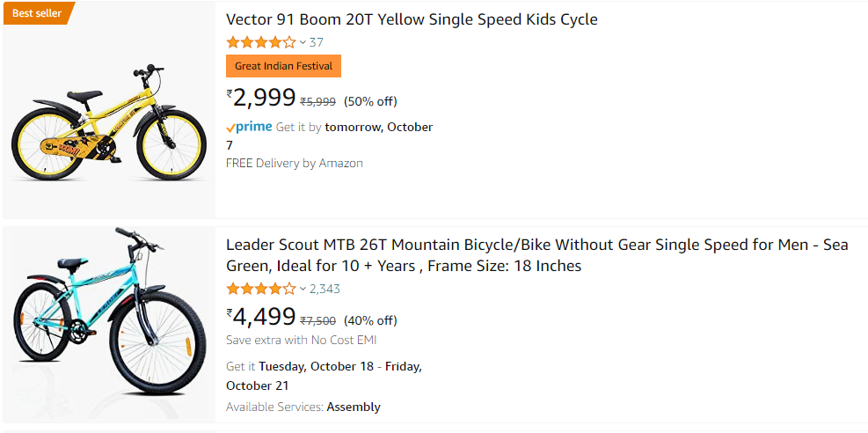Click the Great Indian Festival deal badge
This screenshot has height=433, width=868.
pos(283,66)
